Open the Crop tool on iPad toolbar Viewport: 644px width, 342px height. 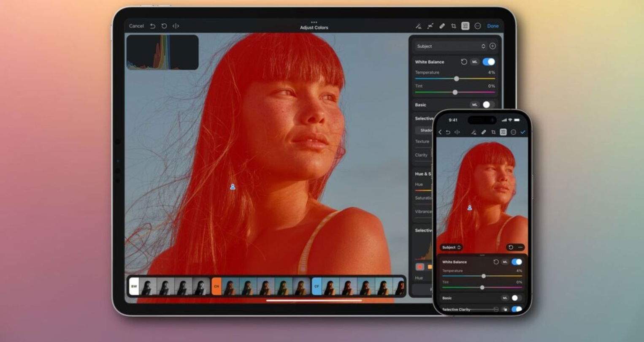pyautogui.click(x=453, y=26)
